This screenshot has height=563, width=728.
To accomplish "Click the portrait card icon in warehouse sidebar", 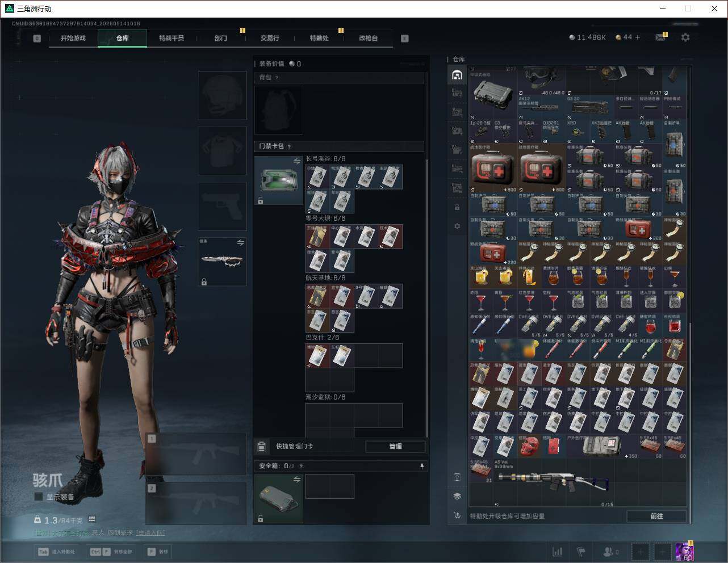I will point(457,477).
